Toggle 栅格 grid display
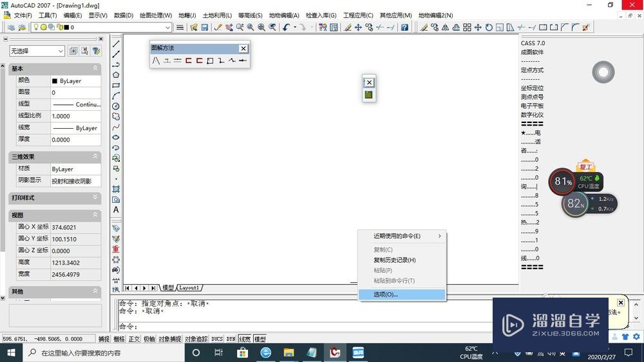 pyautogui.click(x=119, y=339)
